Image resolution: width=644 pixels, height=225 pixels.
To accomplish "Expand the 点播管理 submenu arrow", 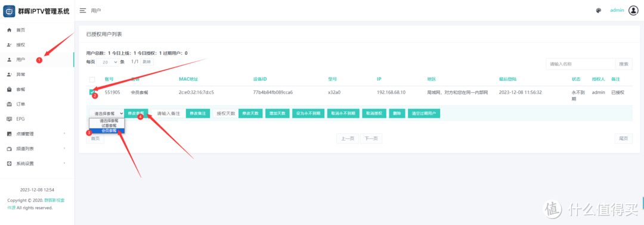I will [x=64, y=133].
